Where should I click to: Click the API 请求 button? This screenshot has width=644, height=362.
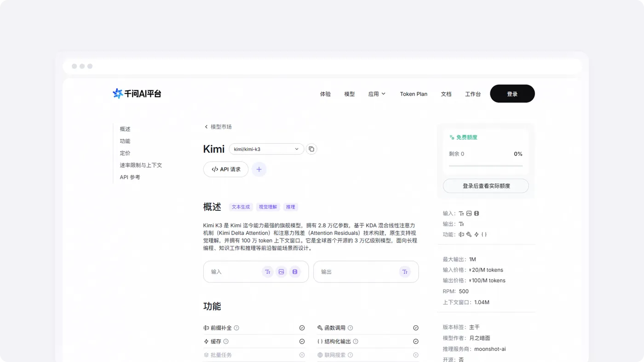click(226, 170)
